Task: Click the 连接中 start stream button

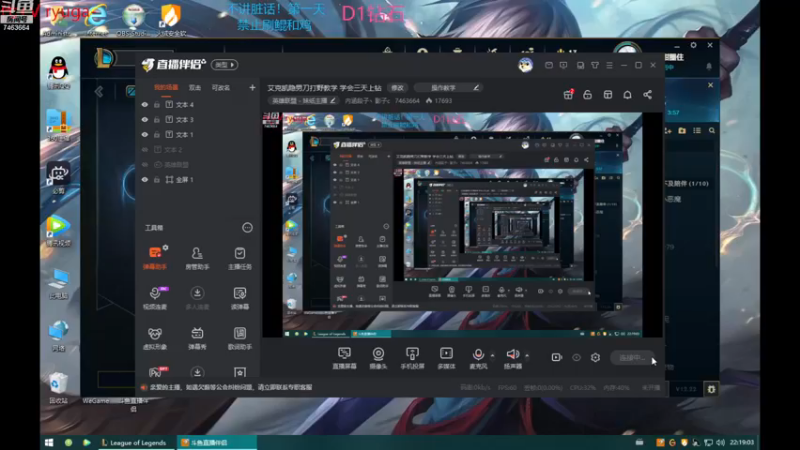Action: click(x=632, y=358)
